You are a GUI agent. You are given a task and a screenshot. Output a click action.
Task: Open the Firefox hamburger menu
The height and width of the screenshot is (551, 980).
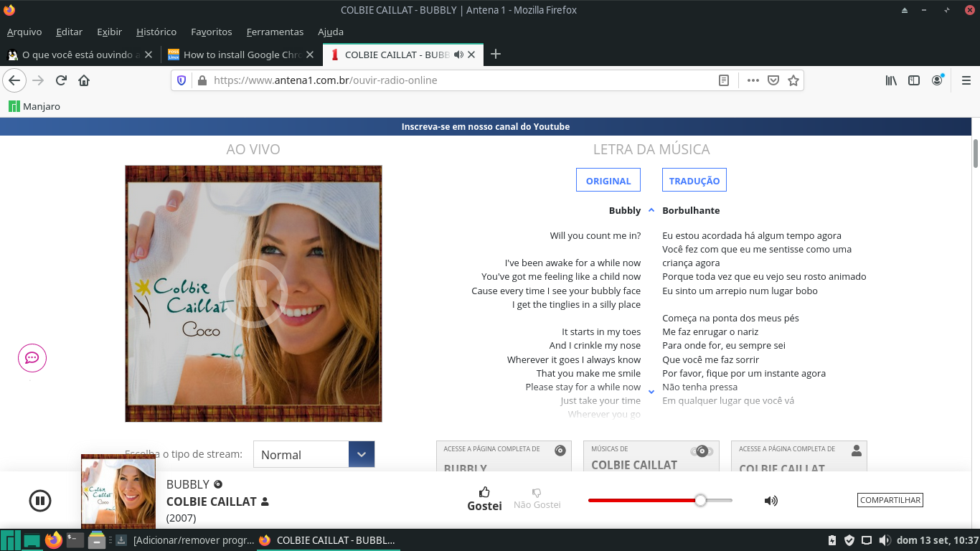pyautogui.click(x=966, y=80)
